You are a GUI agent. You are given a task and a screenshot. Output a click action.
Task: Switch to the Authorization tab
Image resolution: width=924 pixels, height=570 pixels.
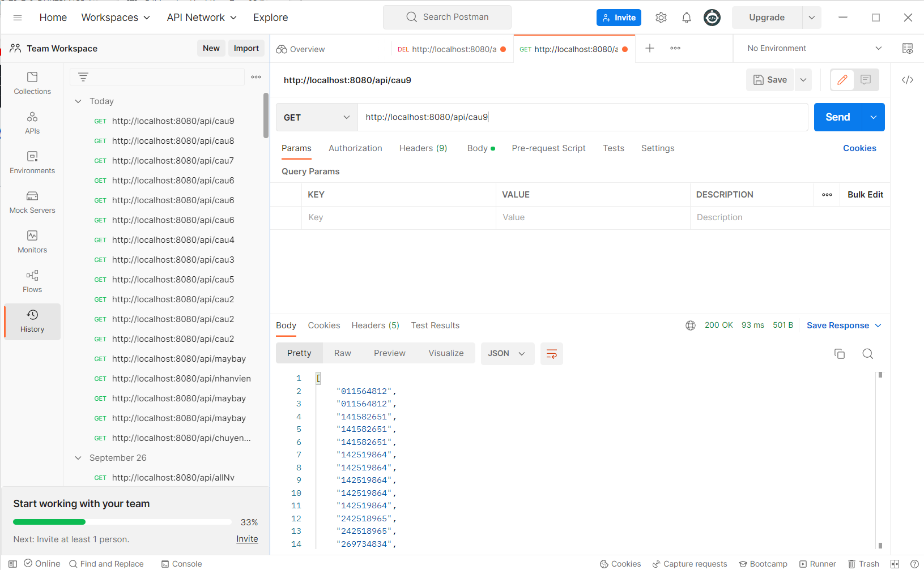(x=355, y=148)
